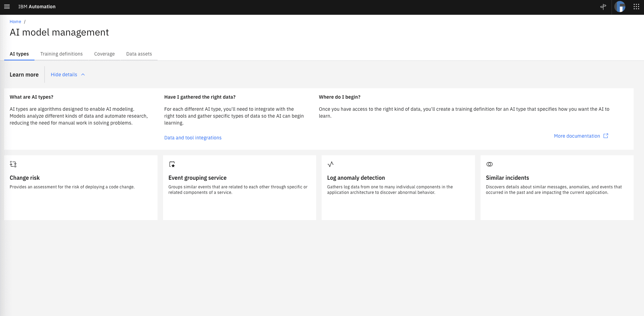The image size is (644, 316).
Task: Select the Log anomaly detection card title
Action: coord(356,178)
